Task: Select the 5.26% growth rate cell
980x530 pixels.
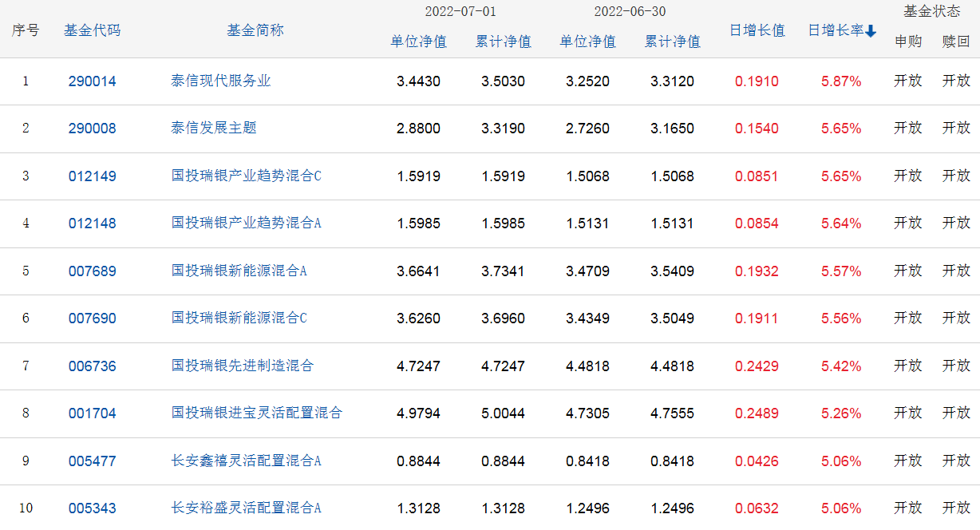Action: coord(841,413)
